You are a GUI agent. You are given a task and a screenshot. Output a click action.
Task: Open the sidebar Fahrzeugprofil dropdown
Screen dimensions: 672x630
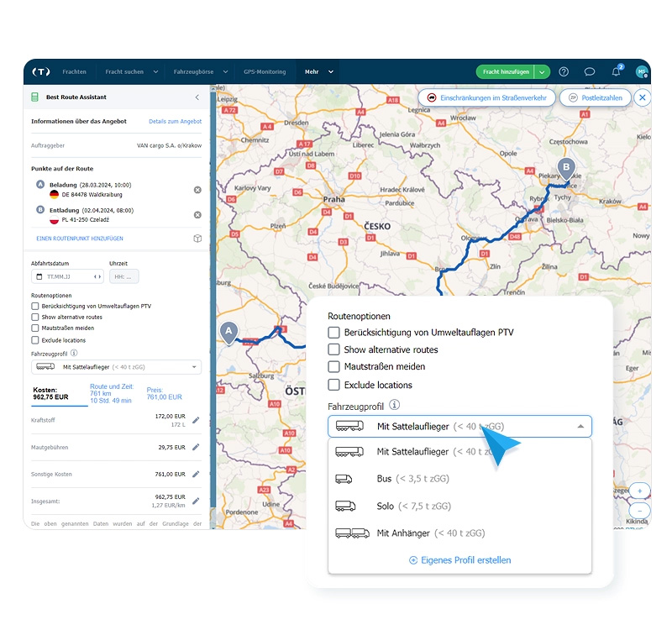tap(116, 367)
